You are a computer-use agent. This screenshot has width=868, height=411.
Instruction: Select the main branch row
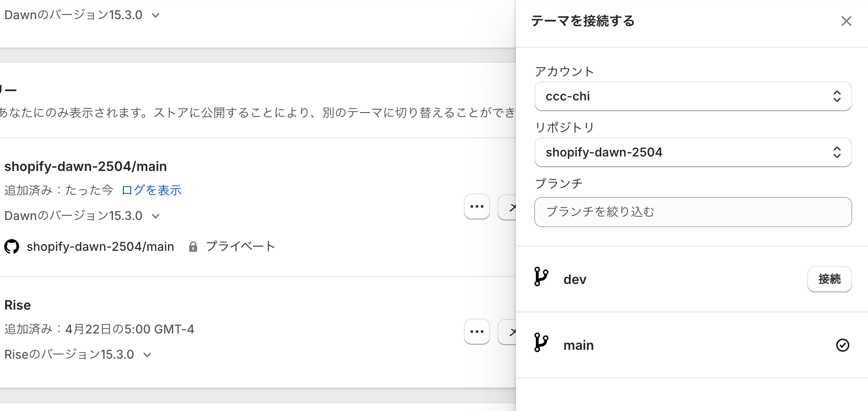click(x=654, y=345)
